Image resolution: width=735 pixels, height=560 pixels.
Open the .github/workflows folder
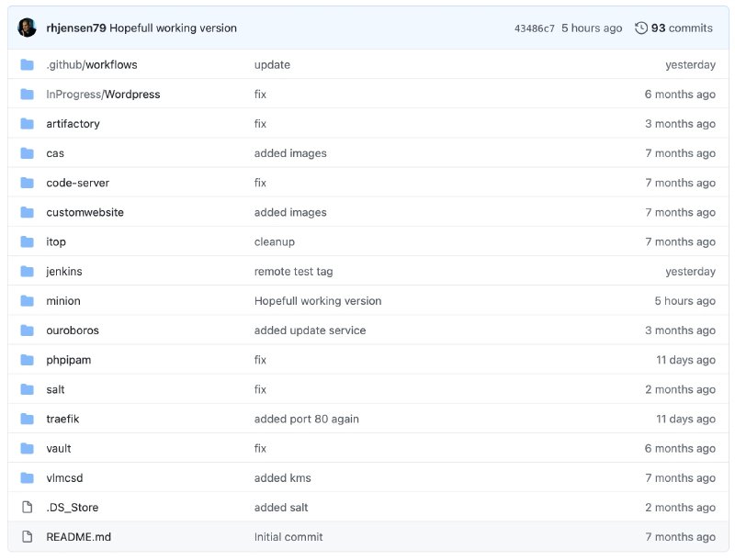point(91,64)
